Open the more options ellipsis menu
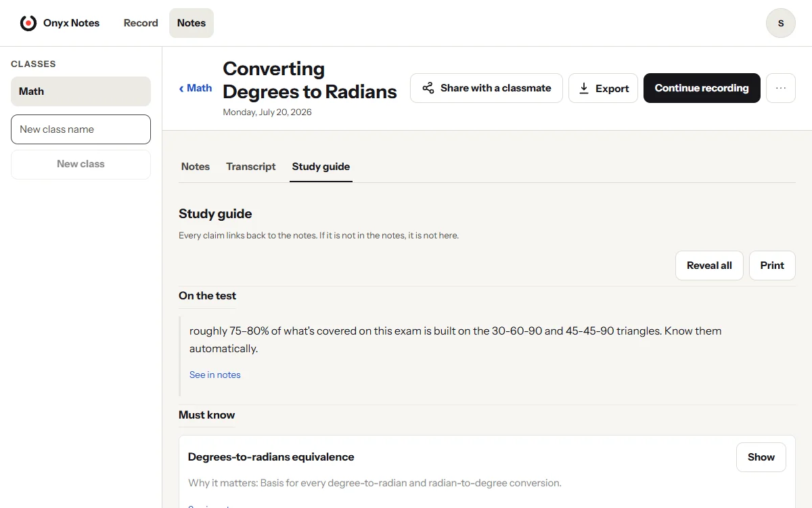812x508 pixels. point(780,88)
